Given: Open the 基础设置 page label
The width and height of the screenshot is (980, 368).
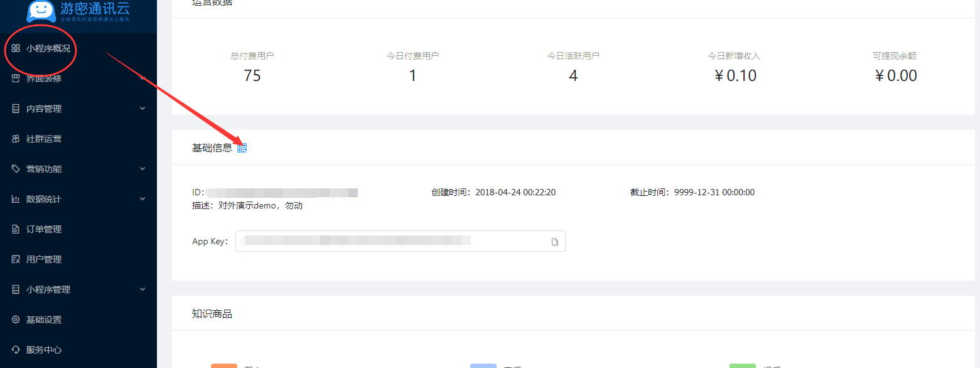Looking at the screenshot, I should coord(44,320).
